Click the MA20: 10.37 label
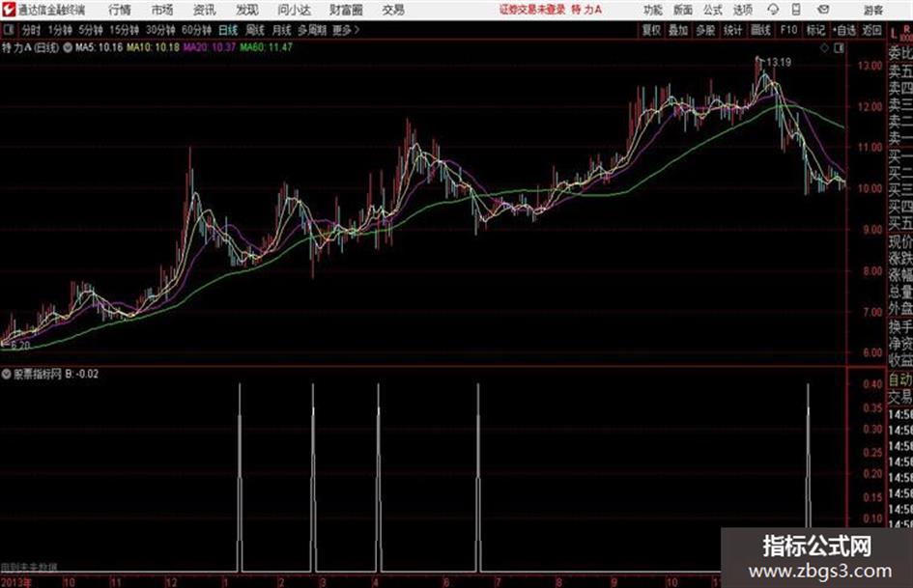Viewport: 913px width, 588px height. tap(209, 47)
